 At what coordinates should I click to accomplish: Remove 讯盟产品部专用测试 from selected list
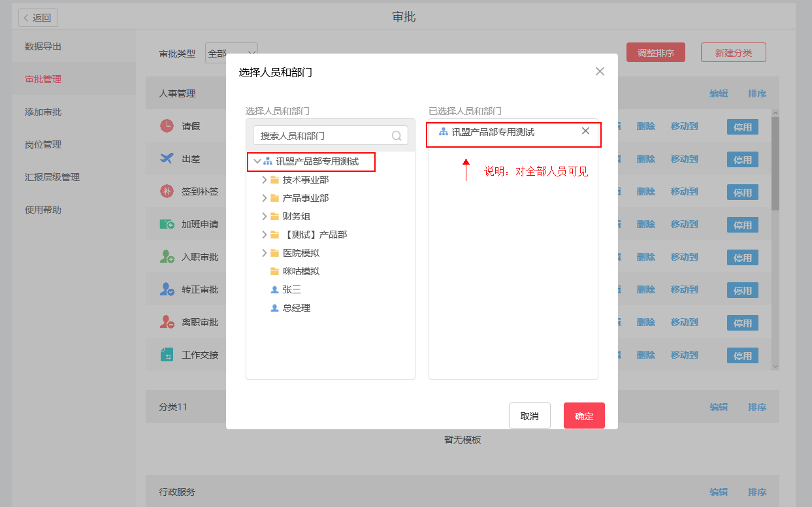(585, 131)
